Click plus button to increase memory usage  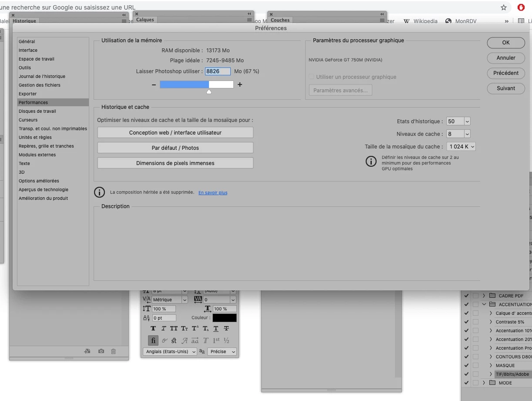click(x=240, y=84)
